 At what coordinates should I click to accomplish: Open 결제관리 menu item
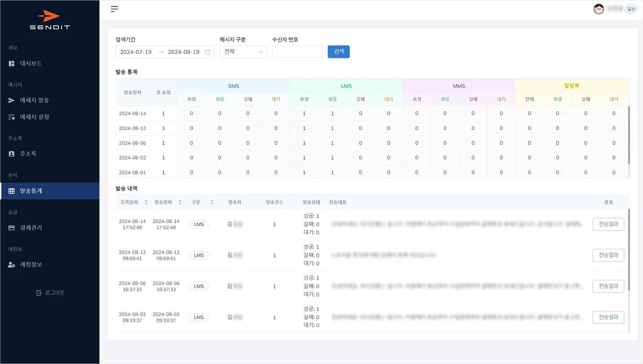click(x=49, y=228)
